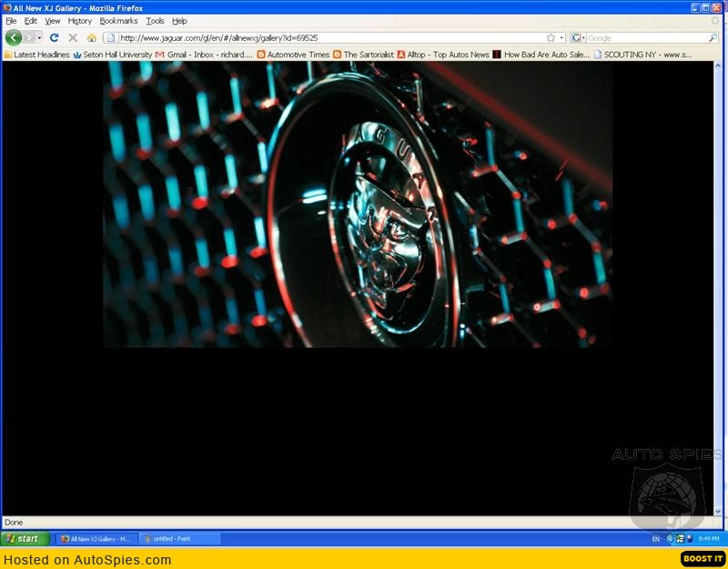Open the Latest Headlines bookmark feed
Image resolution: width=728 pixels, height=569 pixels.
click(x=36, y=55)
